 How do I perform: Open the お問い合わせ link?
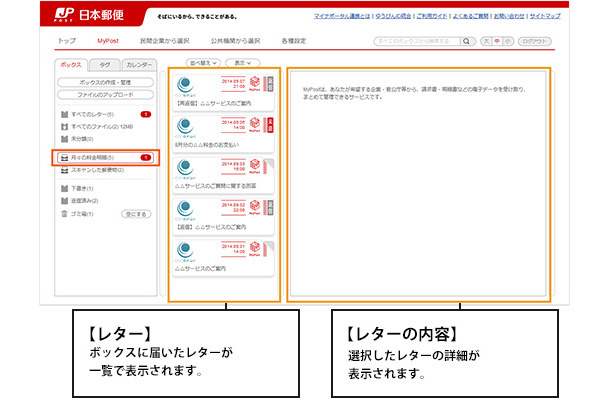pos(509,16)
